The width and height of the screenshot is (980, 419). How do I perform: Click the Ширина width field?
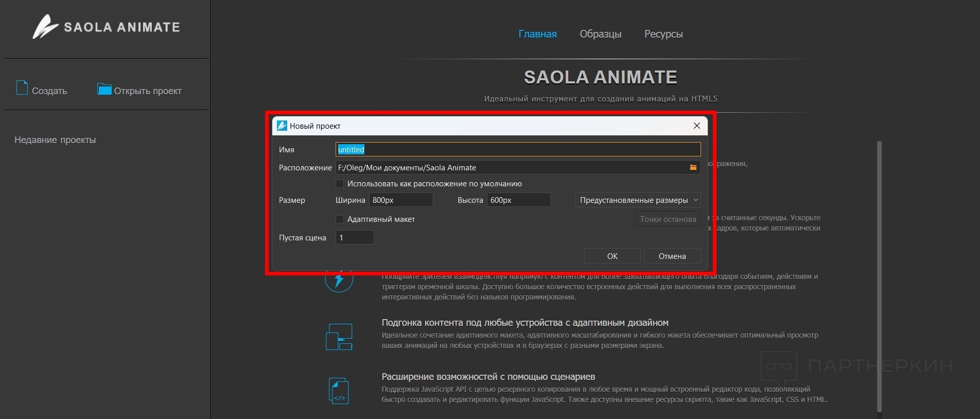tap(401, 200)
